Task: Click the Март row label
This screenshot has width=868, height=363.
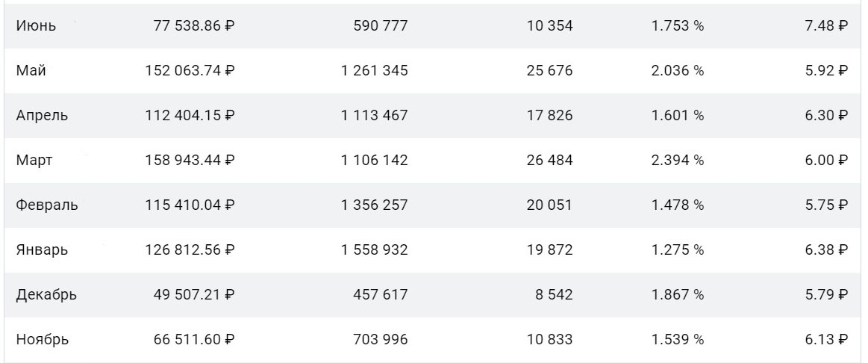Action: point(34,160)
